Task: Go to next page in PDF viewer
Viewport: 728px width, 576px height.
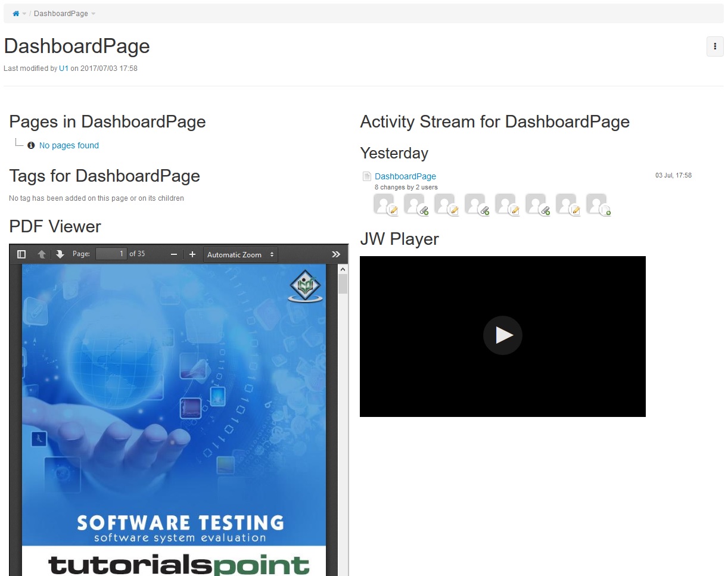Action: point(60,254)
